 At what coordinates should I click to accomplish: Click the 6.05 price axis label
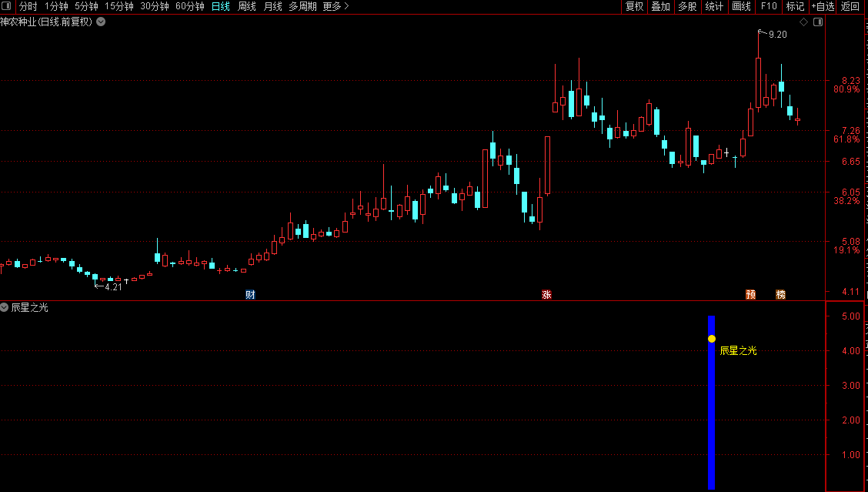tap(851, 192)
